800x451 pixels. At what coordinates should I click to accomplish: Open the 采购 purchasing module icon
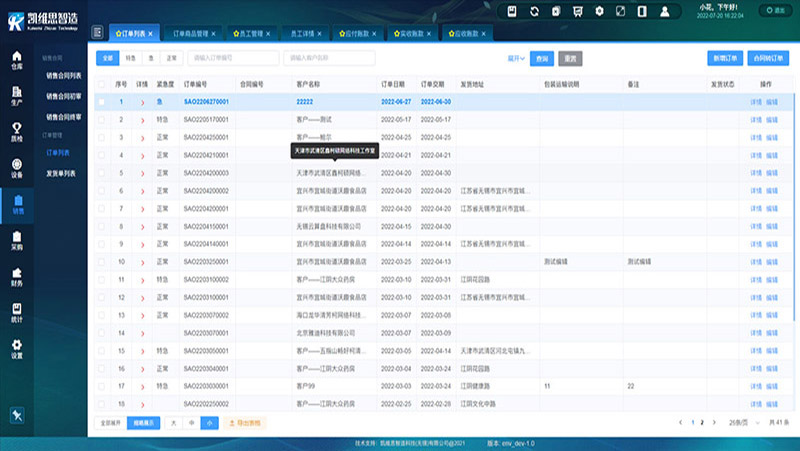pyautogui.click(x=17, y=241)
